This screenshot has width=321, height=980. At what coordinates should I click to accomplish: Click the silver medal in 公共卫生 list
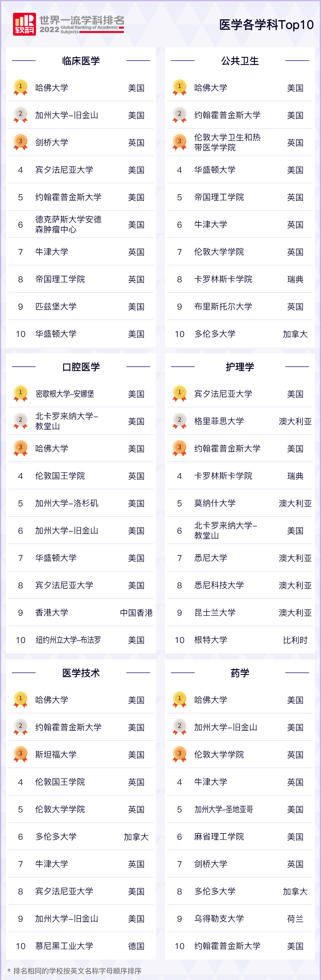coord(180,114)
